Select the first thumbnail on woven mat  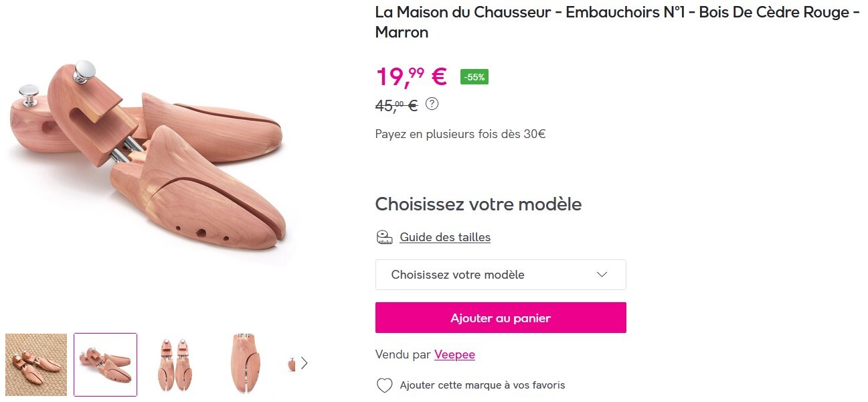(x=36, y=364)
